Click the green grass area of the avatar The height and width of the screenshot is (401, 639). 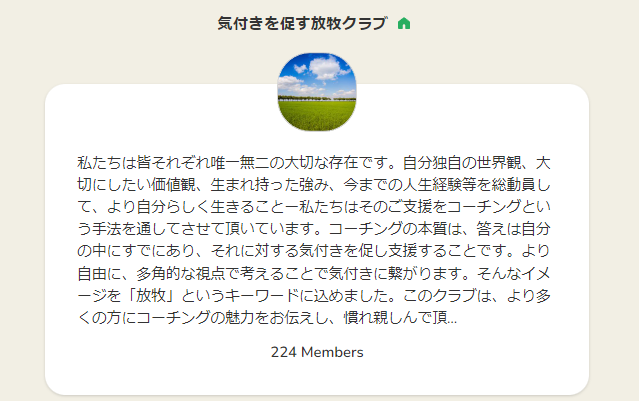pyautogui.click(x=316, y=116)
